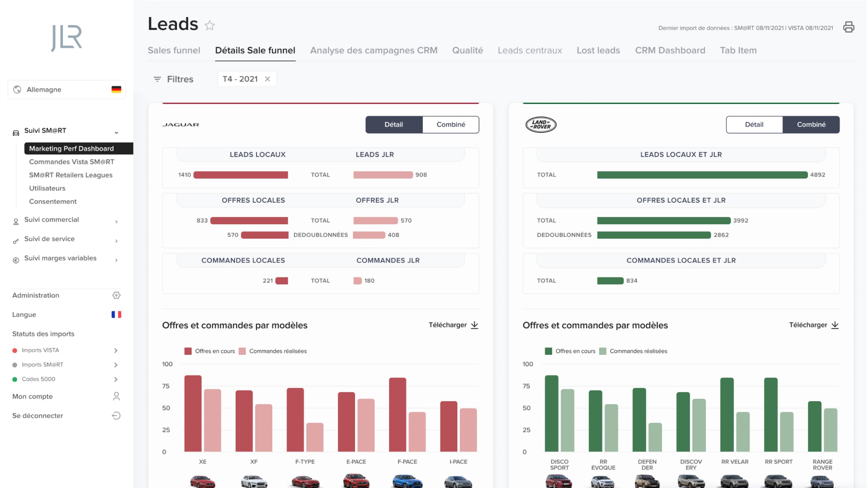
Task: Switch Jaguar view to Détail
Action: 394,125
